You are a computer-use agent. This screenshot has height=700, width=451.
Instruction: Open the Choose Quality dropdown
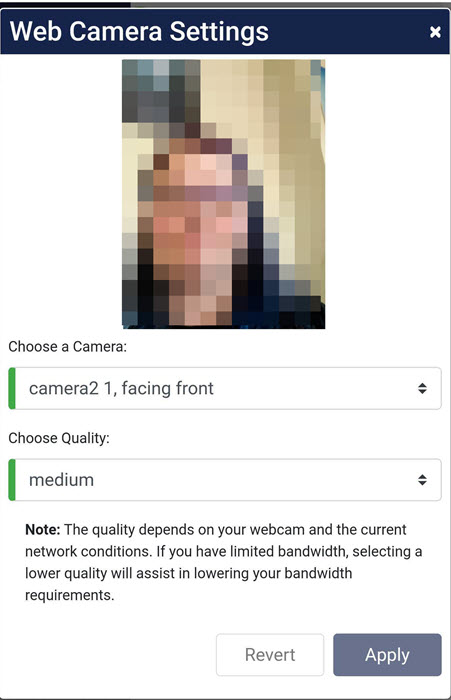pos(225,480)
